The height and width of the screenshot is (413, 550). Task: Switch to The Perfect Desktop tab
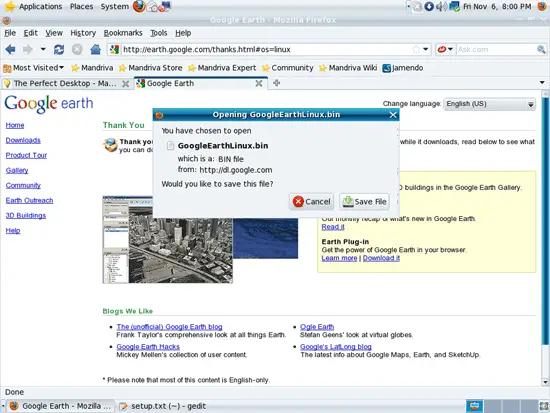(66, 84)
